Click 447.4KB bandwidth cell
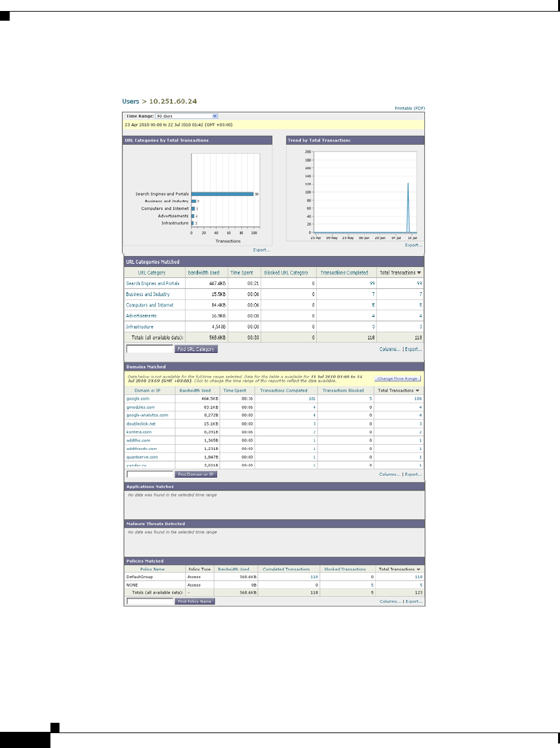The width and height of the screenshot is (560, 748). tap(217, 283)
